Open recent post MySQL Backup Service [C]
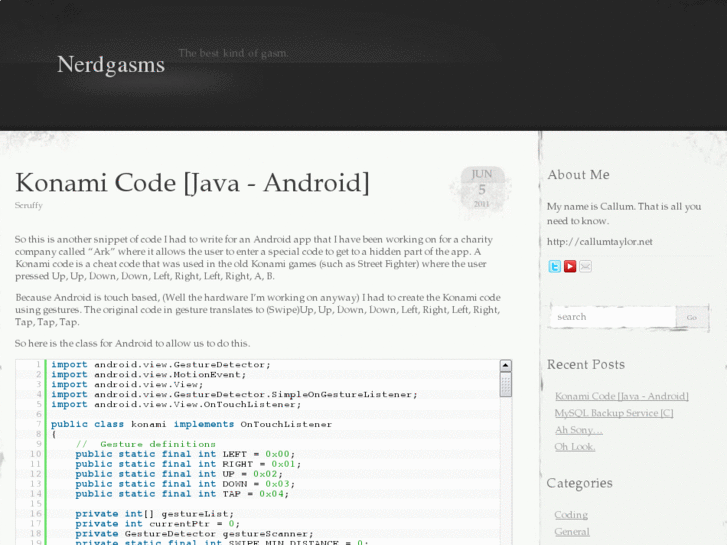 [613, 413]
